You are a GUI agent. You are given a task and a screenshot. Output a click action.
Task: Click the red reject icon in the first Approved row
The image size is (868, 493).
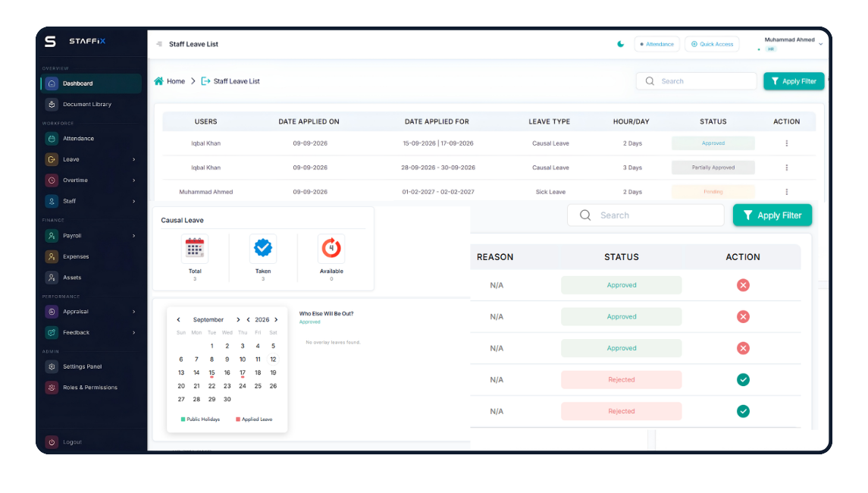click(743, 285)
